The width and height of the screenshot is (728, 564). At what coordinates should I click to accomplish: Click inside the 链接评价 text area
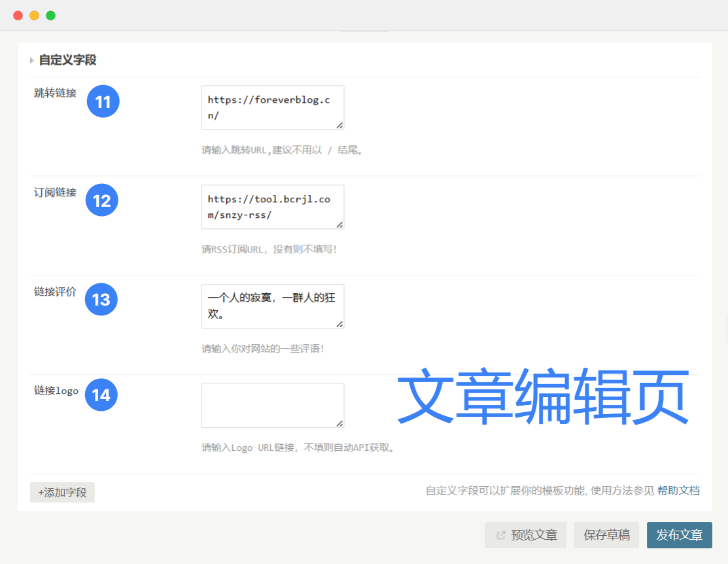tap(272, 306)
